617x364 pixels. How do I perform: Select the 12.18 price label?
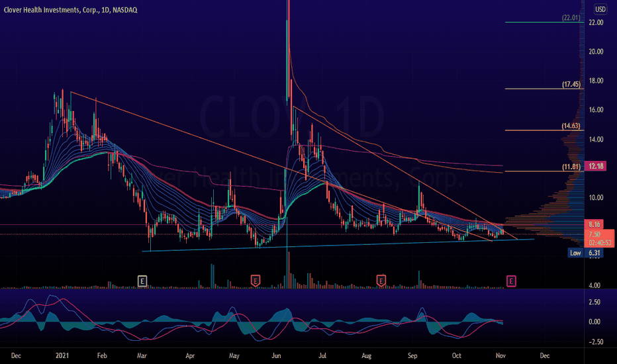(x=596, y=166)
